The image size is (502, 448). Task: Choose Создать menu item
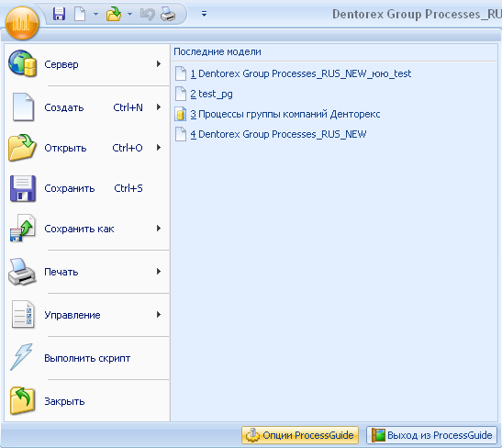point(87,107)
